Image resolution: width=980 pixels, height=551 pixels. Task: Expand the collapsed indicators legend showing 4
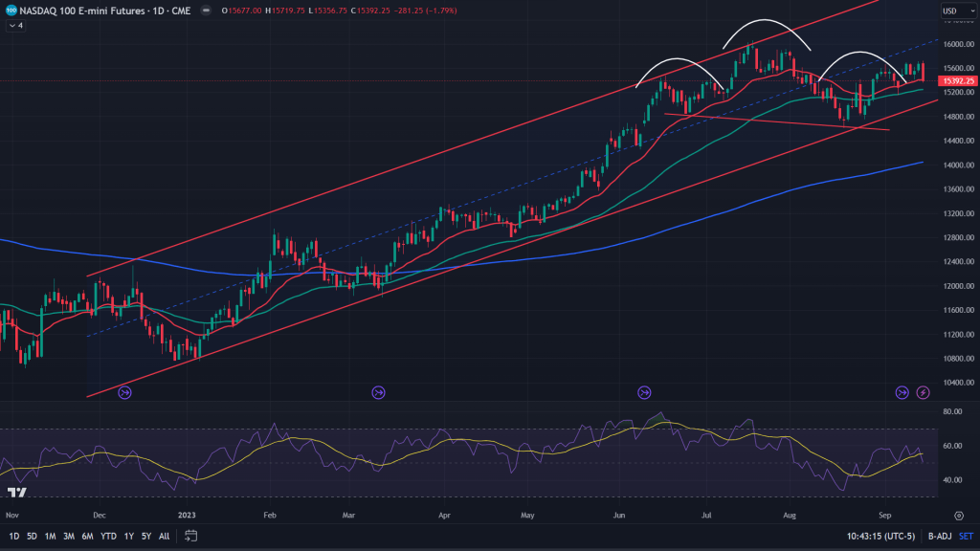14,26
